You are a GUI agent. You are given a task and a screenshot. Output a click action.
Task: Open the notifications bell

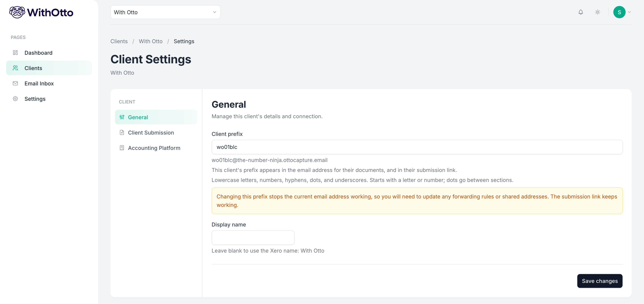[581, 12]
